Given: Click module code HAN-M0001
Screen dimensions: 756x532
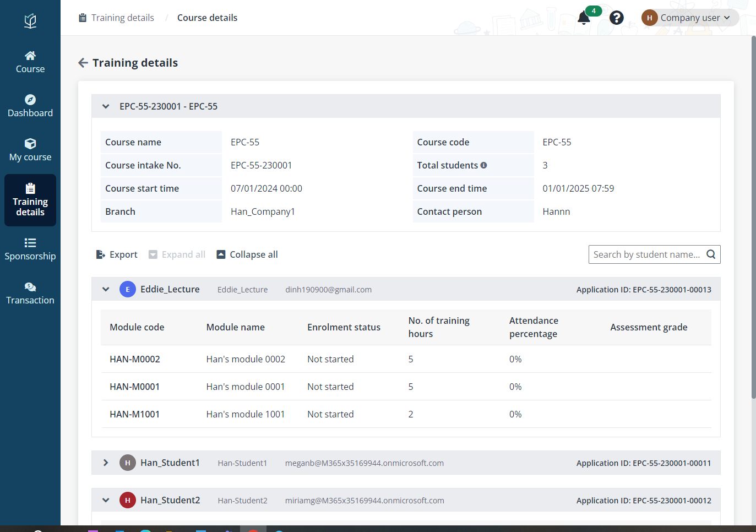Looking at the screenshot, I should tap(135, 387).
